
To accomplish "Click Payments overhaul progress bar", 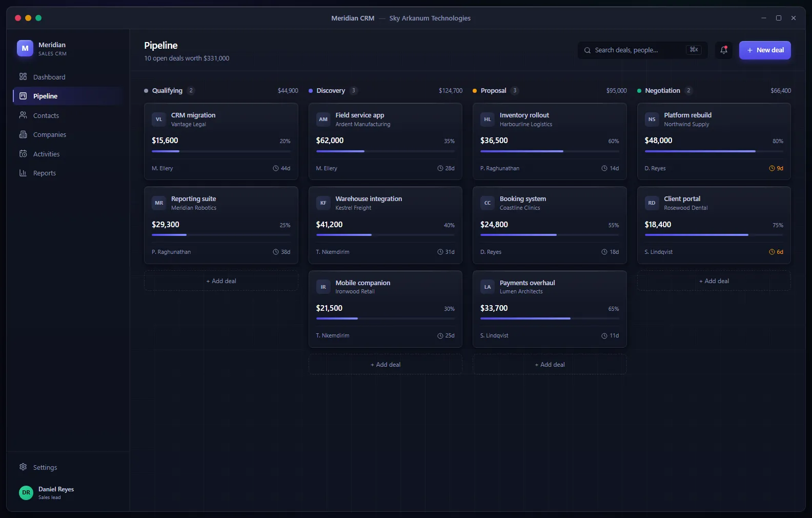I will [x=550, y=318].
